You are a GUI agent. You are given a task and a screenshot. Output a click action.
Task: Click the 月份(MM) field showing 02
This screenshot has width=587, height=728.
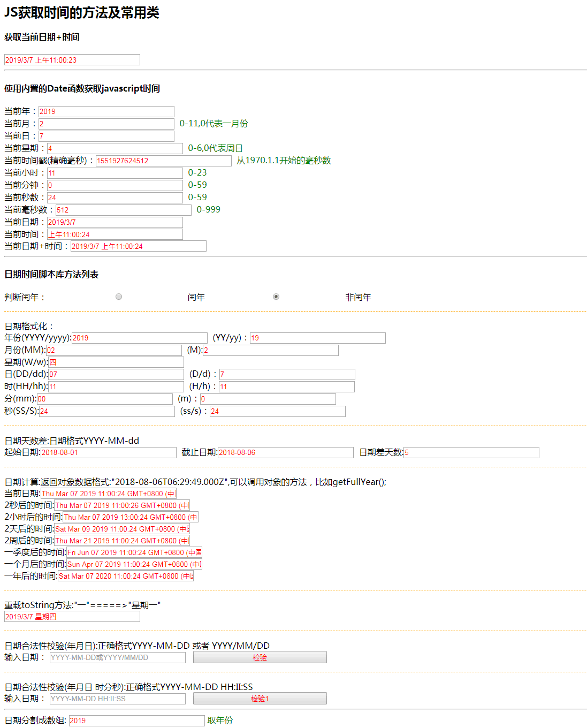pos(114,350)
